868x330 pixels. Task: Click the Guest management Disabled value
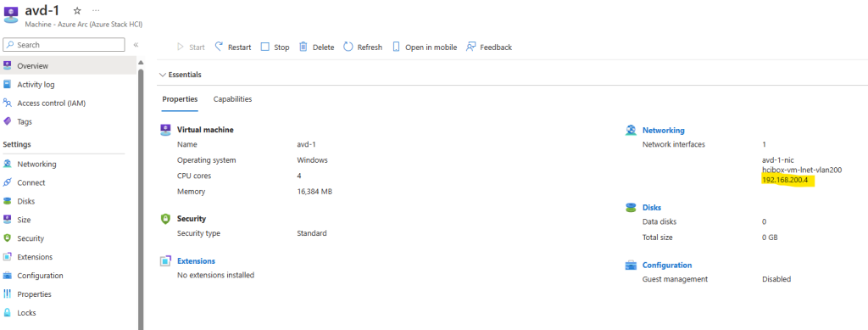tap(776, 279)
